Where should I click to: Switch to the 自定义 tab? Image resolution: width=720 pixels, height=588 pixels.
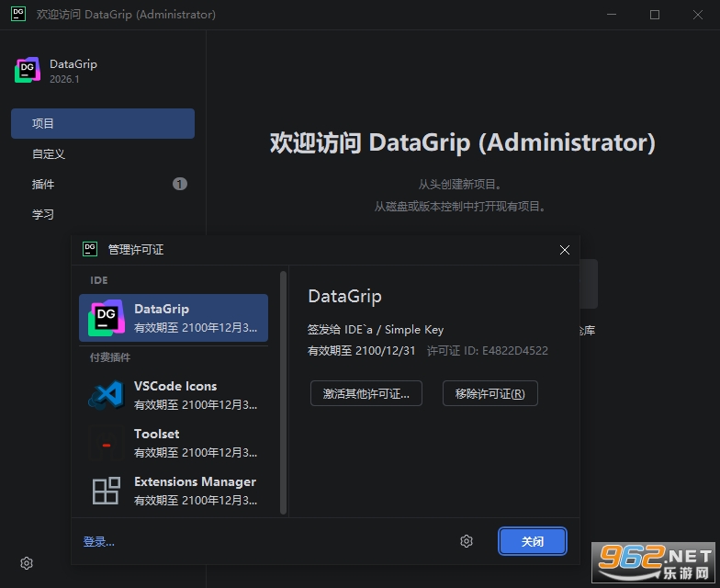(103, 154)
